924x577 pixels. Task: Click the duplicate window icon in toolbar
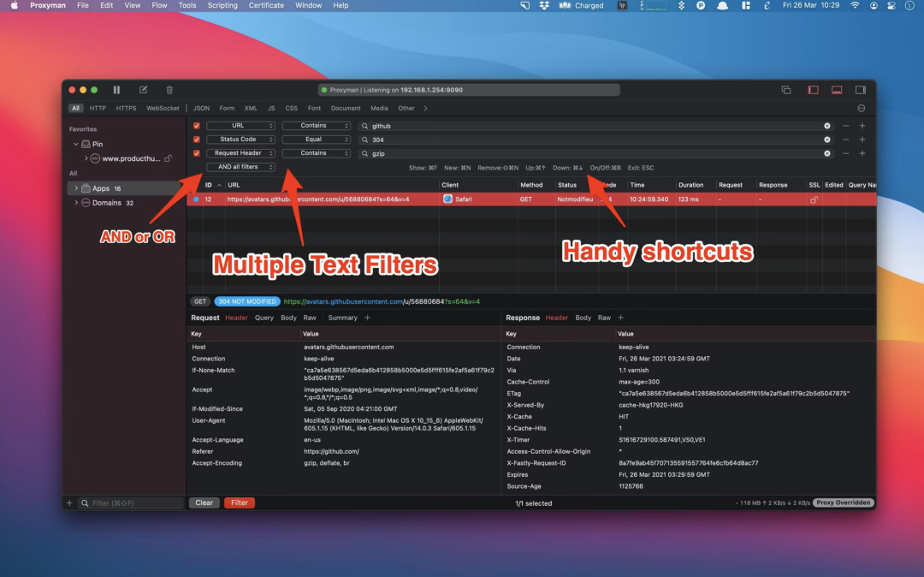coord(786,90)
